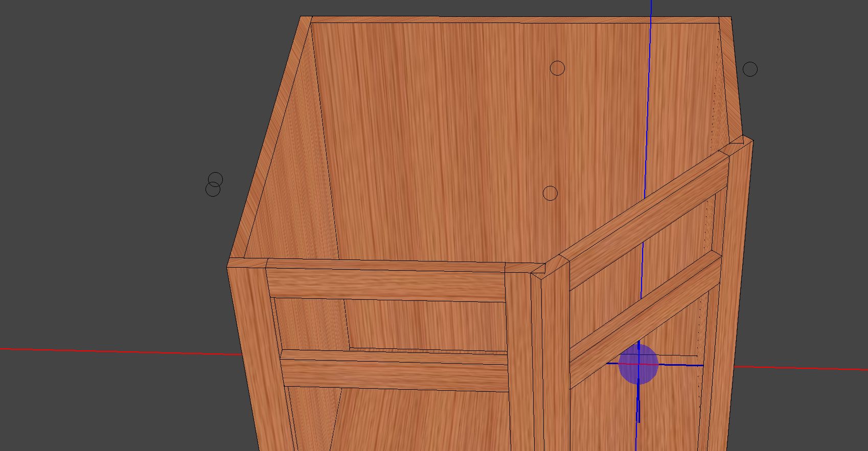The width and height of the screenshot is (868, 451).
Task: Click the red axis line right of cabinet
Action: 808,368
